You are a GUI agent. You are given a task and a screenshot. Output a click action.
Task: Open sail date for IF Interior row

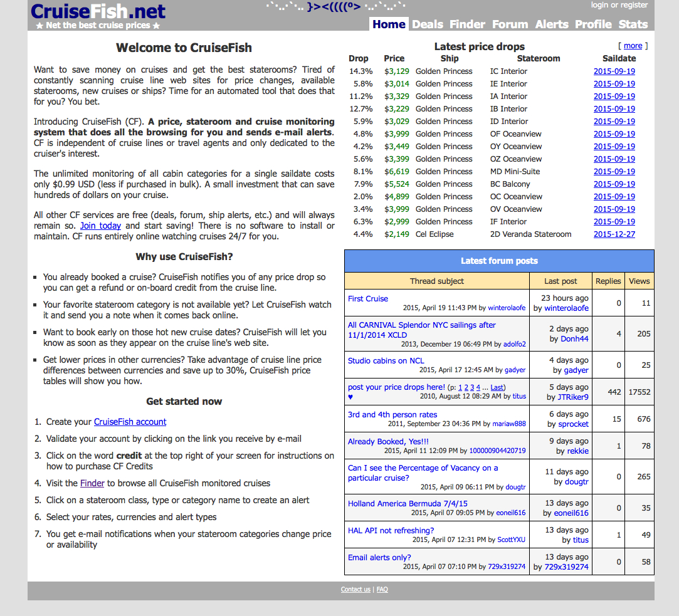(x=614, y=222)
